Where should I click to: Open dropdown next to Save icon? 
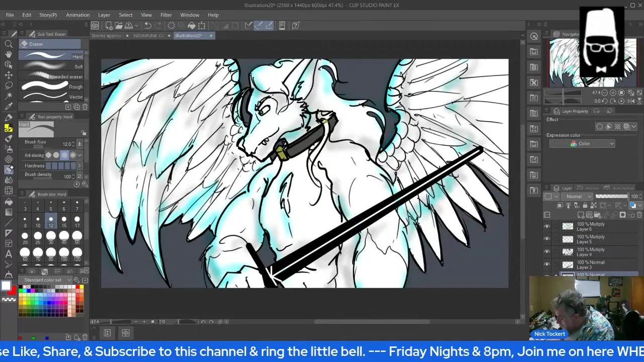[137, 25]
